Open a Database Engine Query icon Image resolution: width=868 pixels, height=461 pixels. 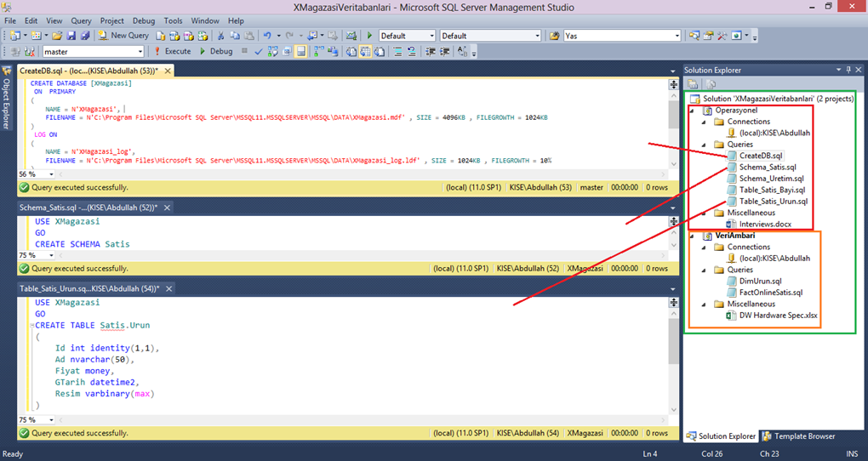click(x=161, y=36)
